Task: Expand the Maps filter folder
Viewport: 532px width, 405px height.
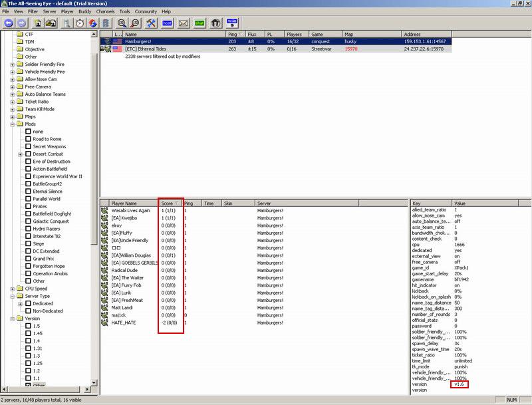Action: 12,116
